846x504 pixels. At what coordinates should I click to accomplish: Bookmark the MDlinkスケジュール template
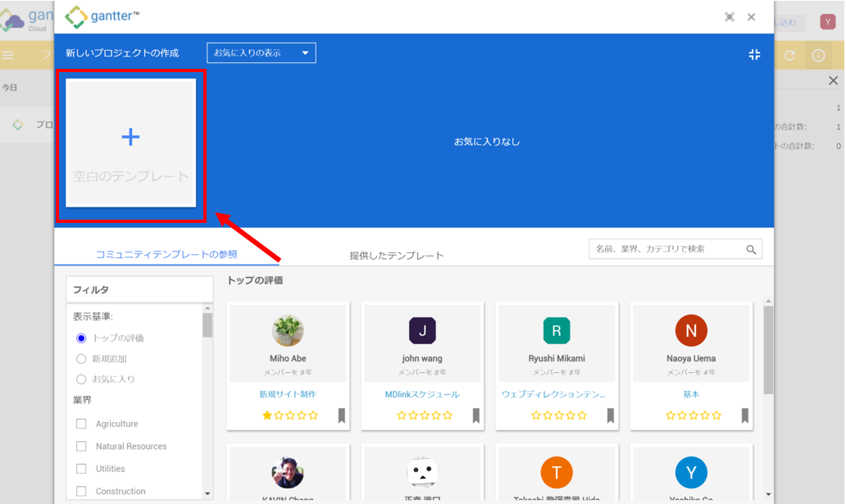475,415
